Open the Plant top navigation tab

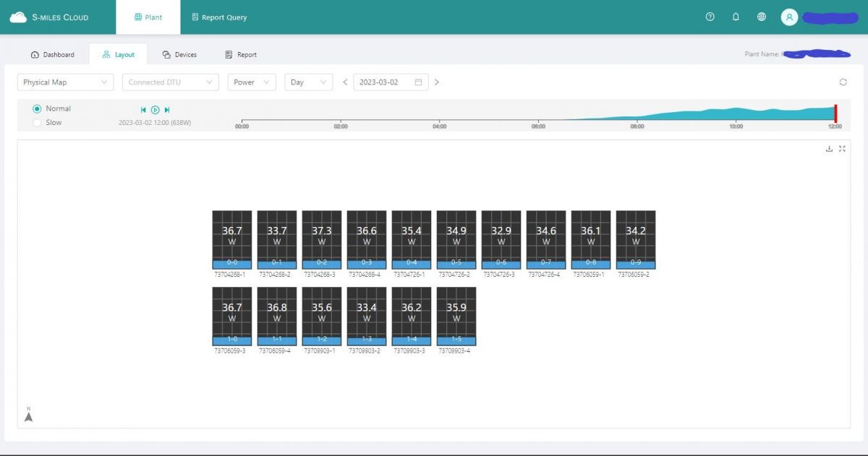(148, 17)
